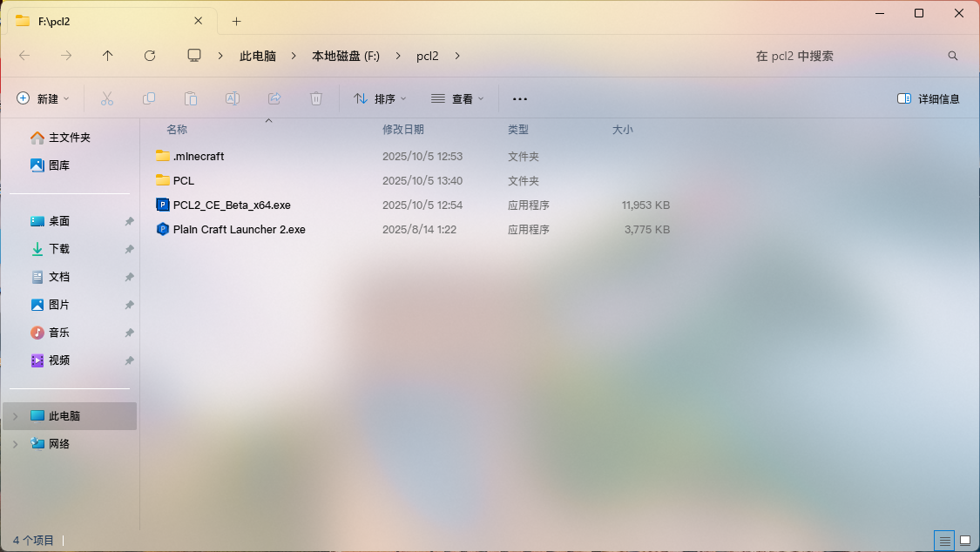Open the 新建 dropdown menu

click(x=44, y=98)
